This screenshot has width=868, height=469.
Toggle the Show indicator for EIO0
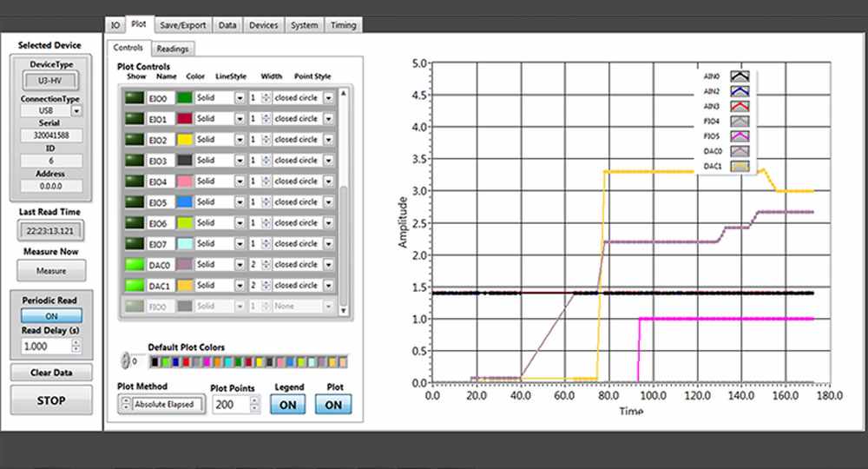click(x=135, y=98)
